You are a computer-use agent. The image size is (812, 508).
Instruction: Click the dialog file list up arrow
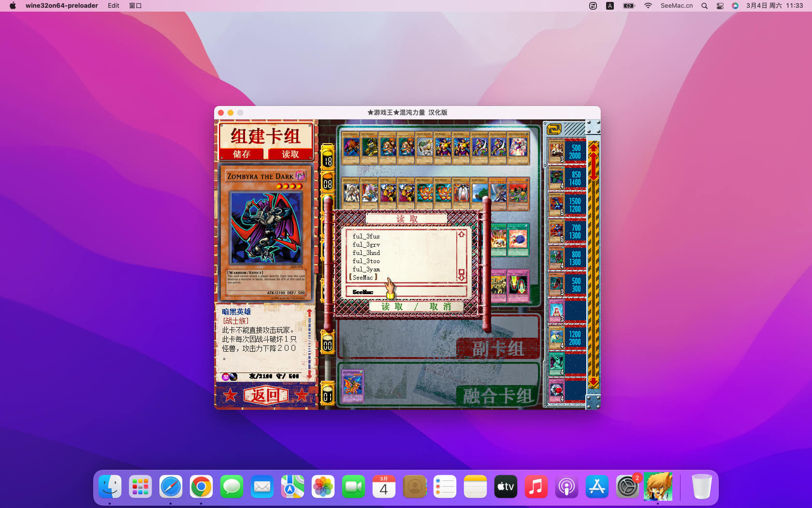(x=462, y=234)
